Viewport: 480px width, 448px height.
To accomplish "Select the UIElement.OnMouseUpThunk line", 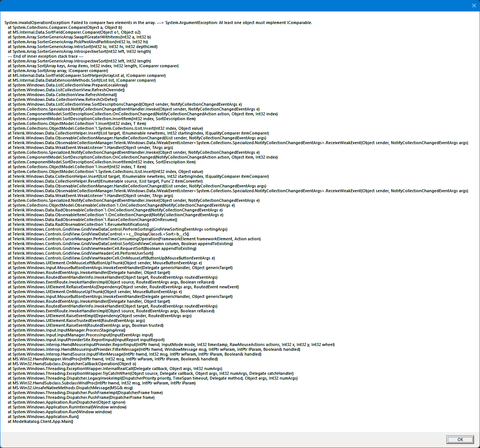I will pyautogui.click(x=95, y=292).
